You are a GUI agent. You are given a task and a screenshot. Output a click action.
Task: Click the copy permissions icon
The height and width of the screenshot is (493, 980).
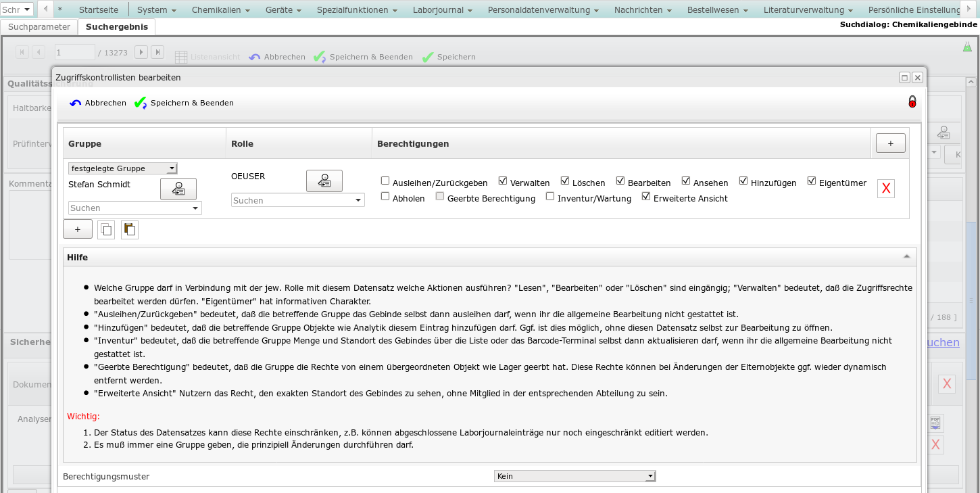pyautogui.click(x=106, y=230)
